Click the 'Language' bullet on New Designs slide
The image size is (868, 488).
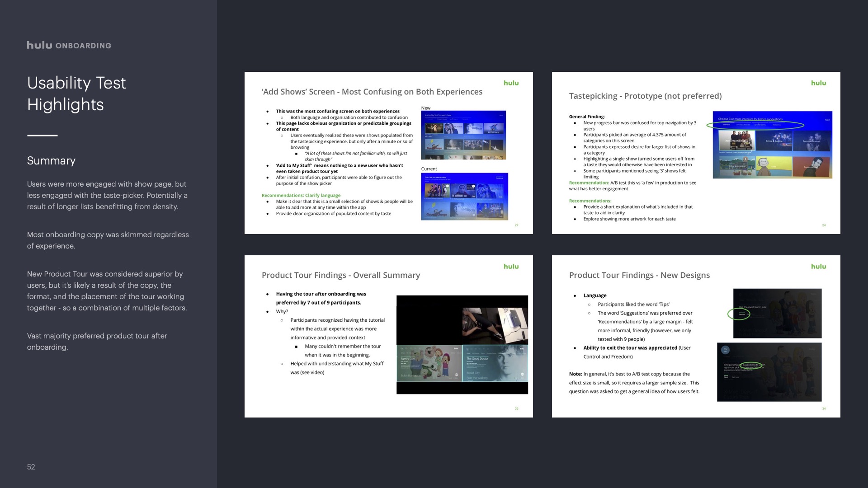pos(595,296)
